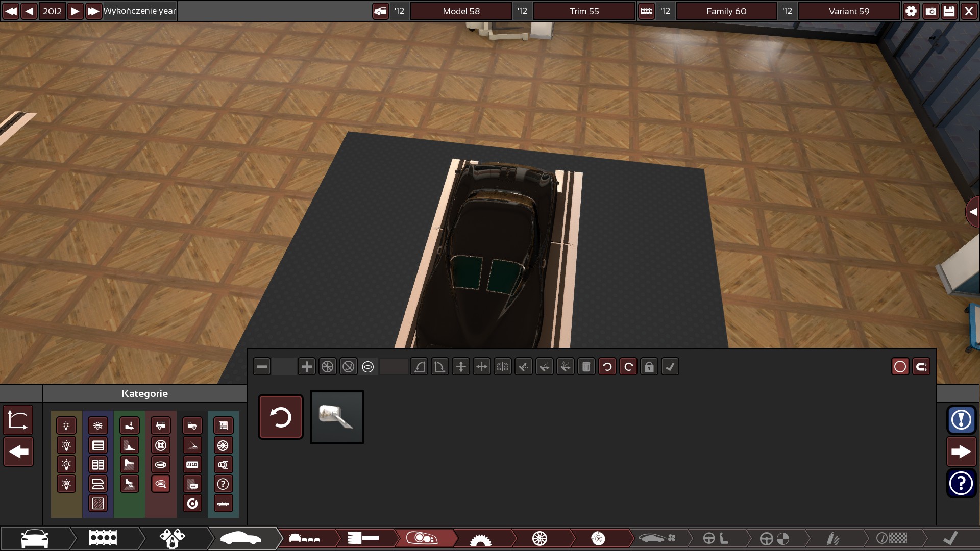The height and width of the screenshot is (551, 980).
Task: Jump years forward with double right arrow
Action: tap(93, 11)
